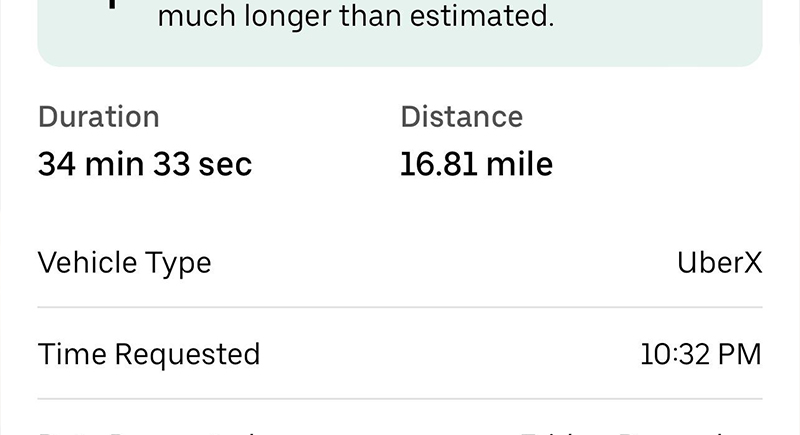800x435 pixels.
Task: Open the Time Requested row label
Action: pos(149,354)
